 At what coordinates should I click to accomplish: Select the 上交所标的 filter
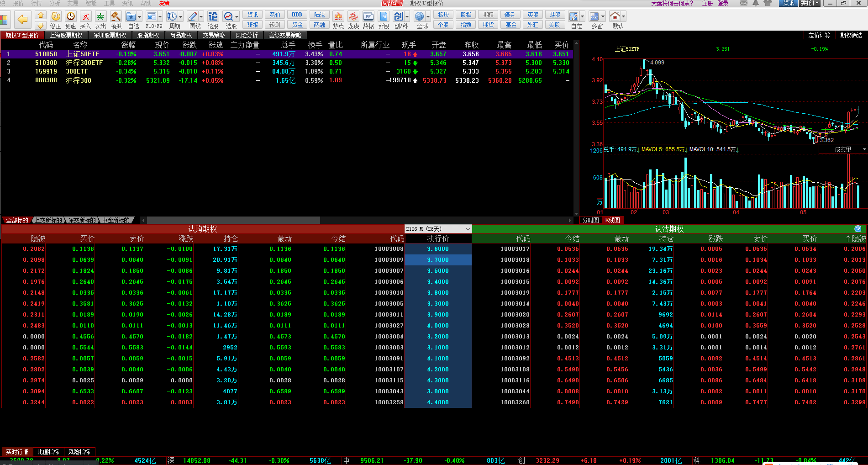click(x=49, y=220)
